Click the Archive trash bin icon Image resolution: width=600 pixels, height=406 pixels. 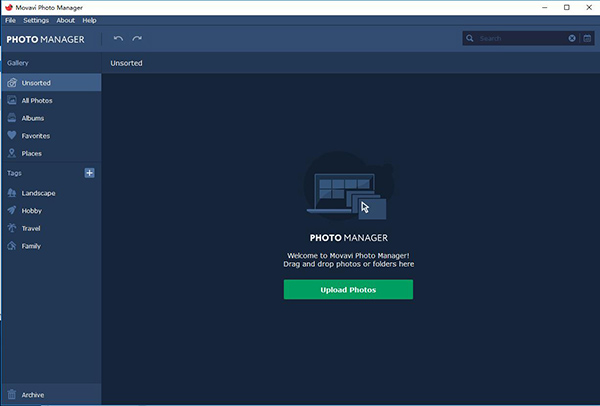(12, 395)
